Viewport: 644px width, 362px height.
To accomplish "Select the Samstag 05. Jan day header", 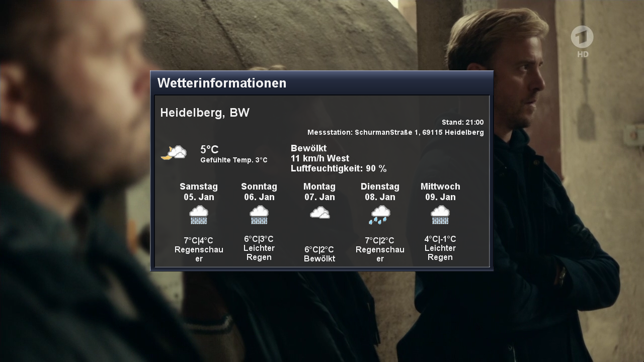I will (199, 192).
